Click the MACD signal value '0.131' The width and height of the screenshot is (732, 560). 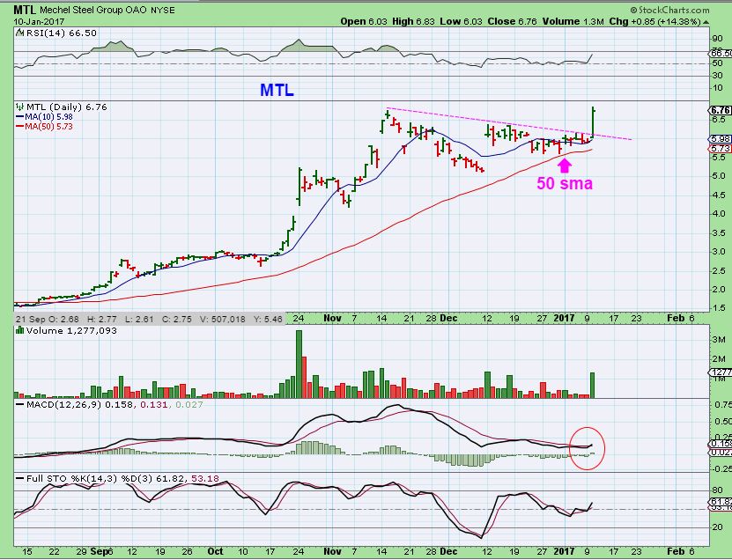pyautogui.click(x=152, y=405)
